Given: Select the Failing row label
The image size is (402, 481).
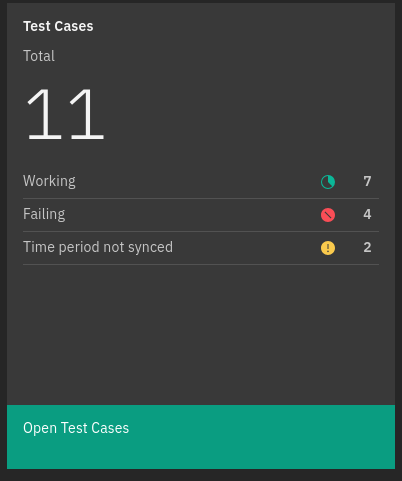Looking at the screenshot, I should [44, 214].
